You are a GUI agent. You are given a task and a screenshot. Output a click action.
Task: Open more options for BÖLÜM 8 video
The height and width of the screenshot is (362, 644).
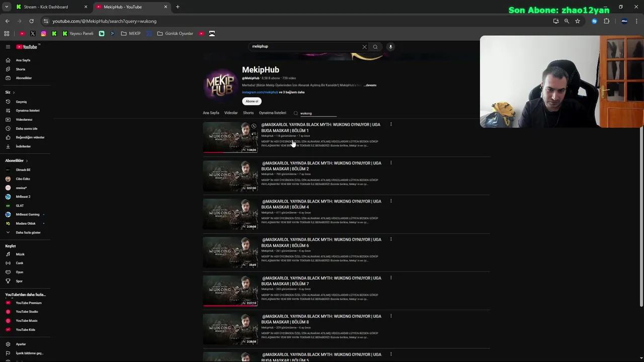(391, 316)
